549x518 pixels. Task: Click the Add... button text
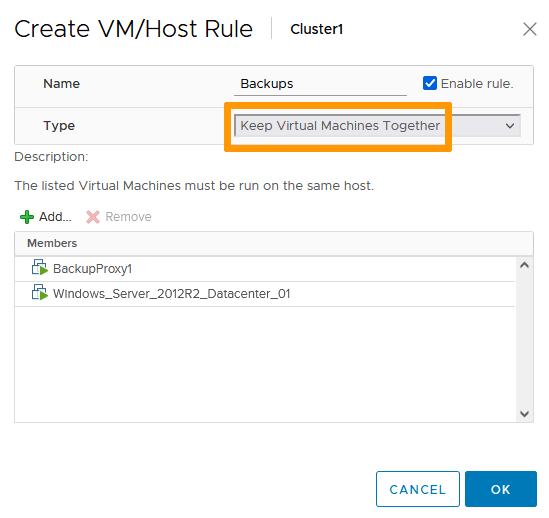55,217
